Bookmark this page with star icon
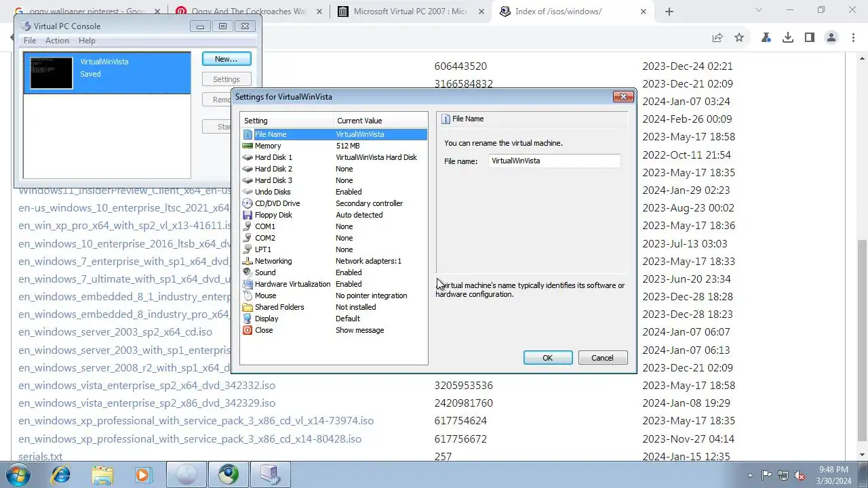 click(739, 38)
